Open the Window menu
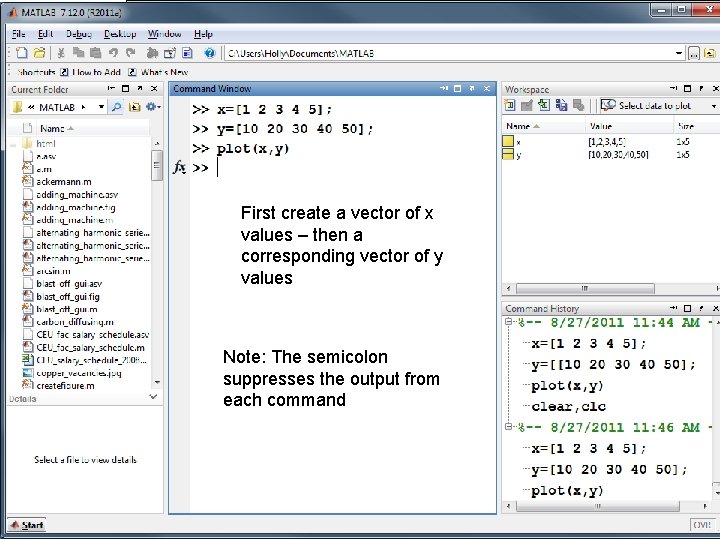Screen dimensions: 720x540 (x=164, y=34)
